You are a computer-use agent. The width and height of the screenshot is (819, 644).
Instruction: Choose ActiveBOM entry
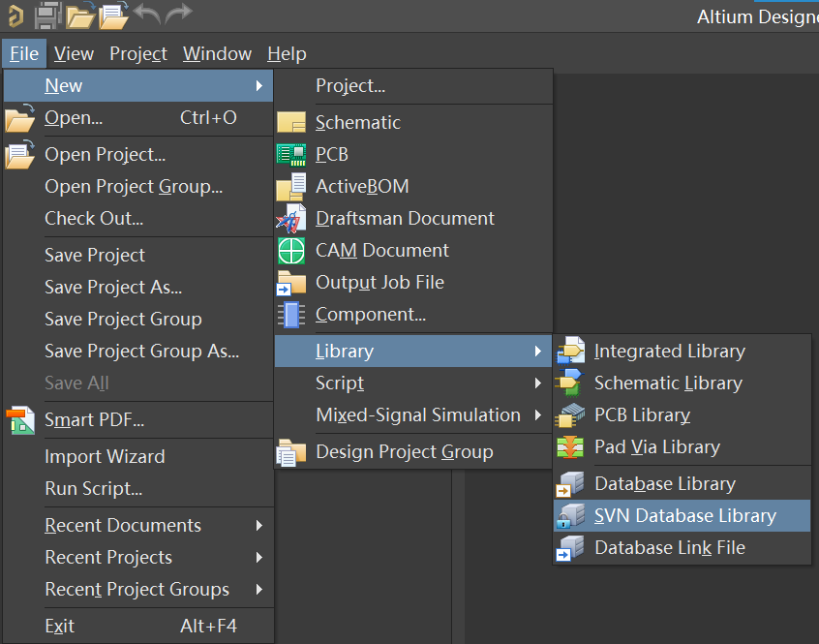point(413,187)
